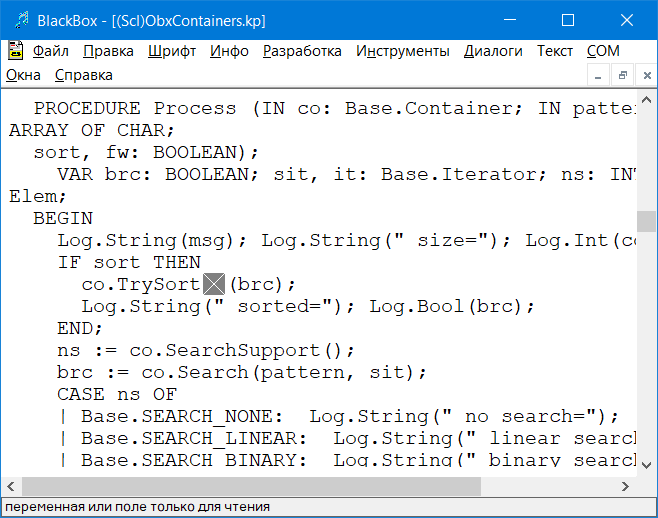This screenshot has height=518, width=658.
Task: Open the Окна menu
Action: (x=24, y=75)
